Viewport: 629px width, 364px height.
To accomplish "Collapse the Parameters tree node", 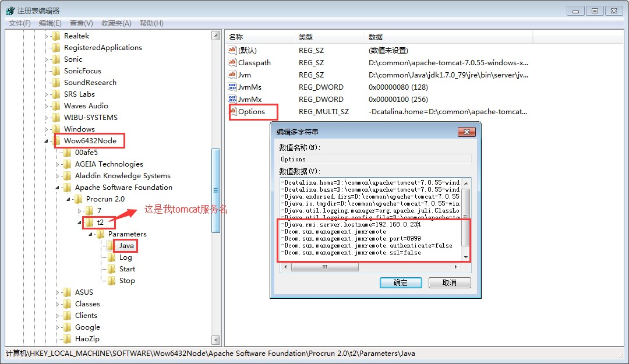I will click(90, 234).
